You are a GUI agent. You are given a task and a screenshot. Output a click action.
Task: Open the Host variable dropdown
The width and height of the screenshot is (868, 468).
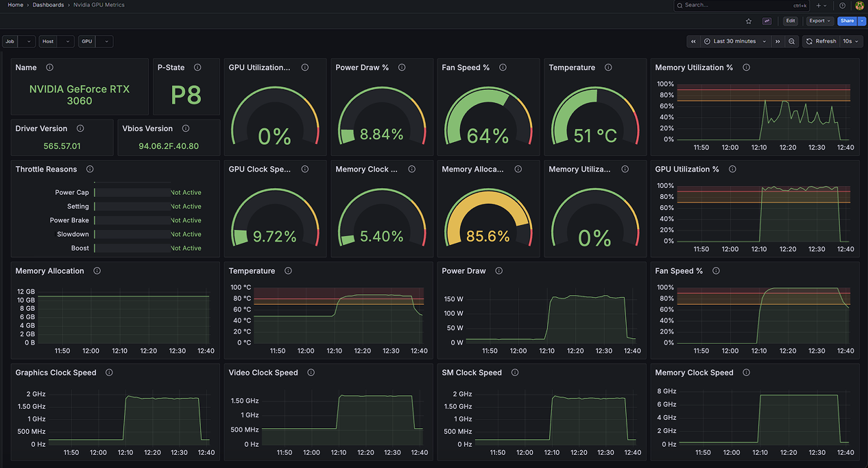65,41
